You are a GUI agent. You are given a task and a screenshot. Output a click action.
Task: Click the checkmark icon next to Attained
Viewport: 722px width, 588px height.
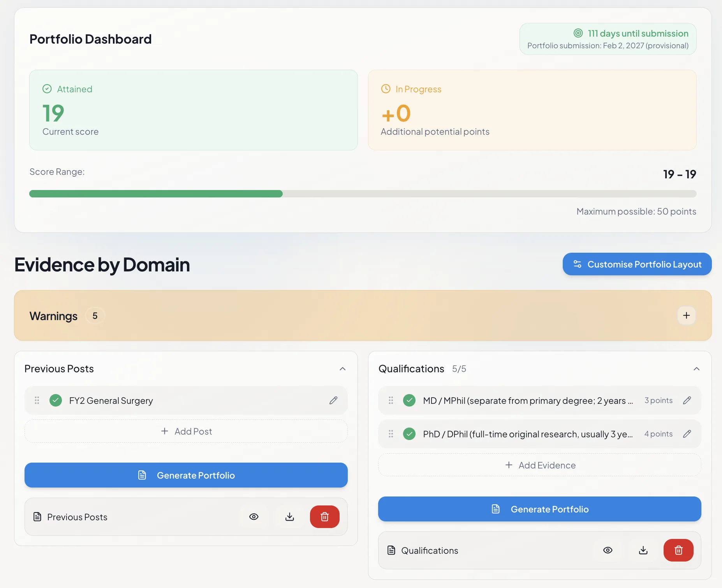pos(47,89)
